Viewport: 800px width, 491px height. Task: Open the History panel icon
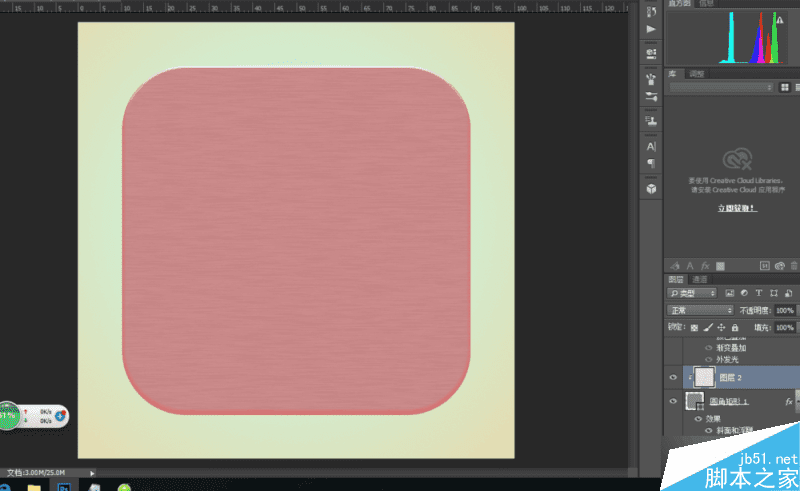(x=651, y=12)
